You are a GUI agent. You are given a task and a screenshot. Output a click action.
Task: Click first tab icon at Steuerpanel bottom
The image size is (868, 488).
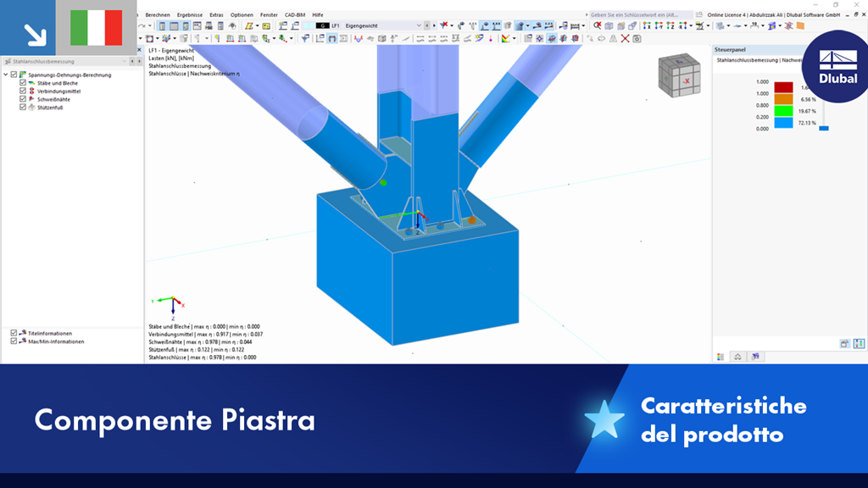(x=721, y=357)
